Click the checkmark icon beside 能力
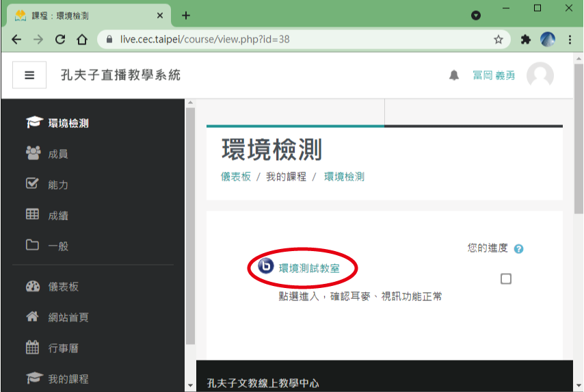The height and width of the screenshot is (392, 584). tap(32, 183)
